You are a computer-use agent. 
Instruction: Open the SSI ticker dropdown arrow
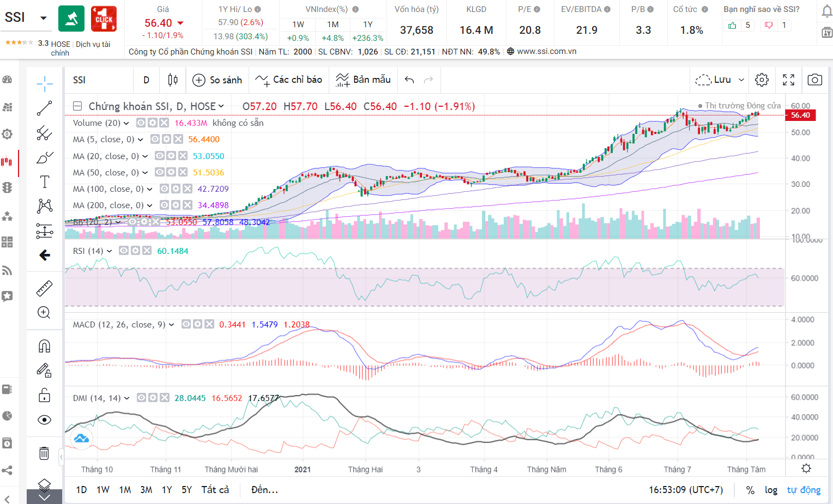[44, 18]
